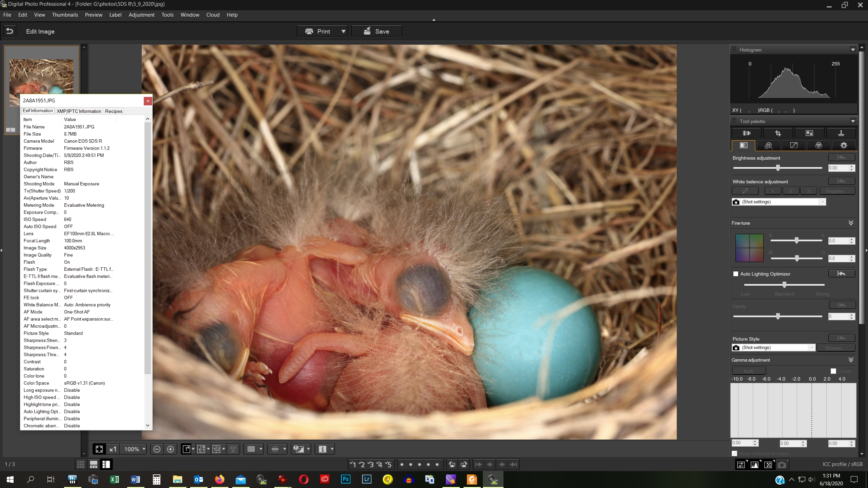The width and height of the screenshot is (868, 488).
Task: Switch to the tone curve tool tab
Action: (794, 145)
